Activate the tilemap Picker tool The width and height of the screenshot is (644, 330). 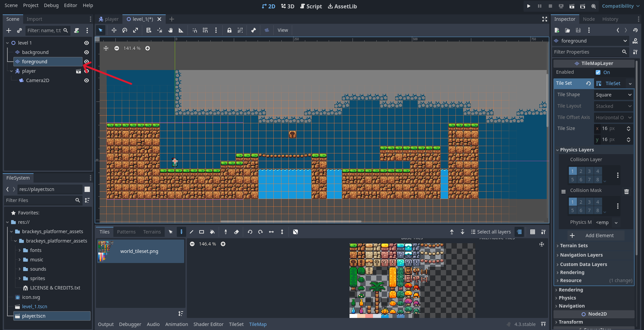point(226,232)
